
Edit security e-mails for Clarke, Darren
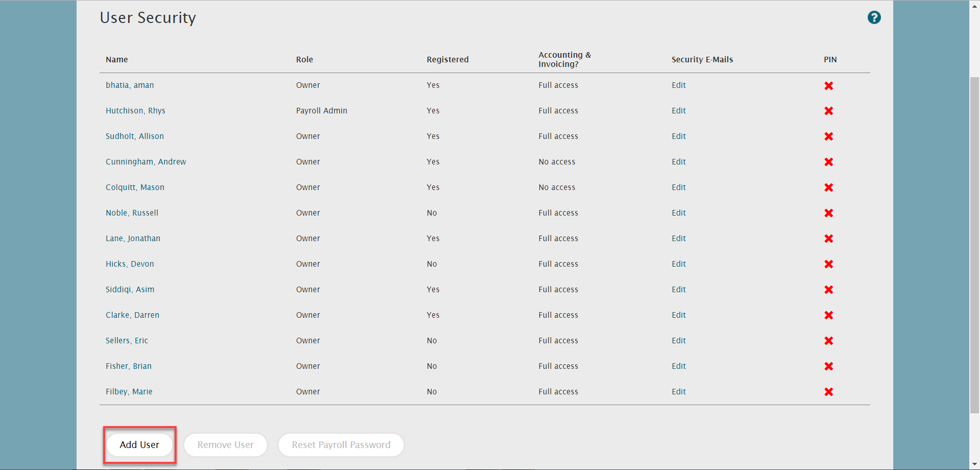[x=678, y=315]
